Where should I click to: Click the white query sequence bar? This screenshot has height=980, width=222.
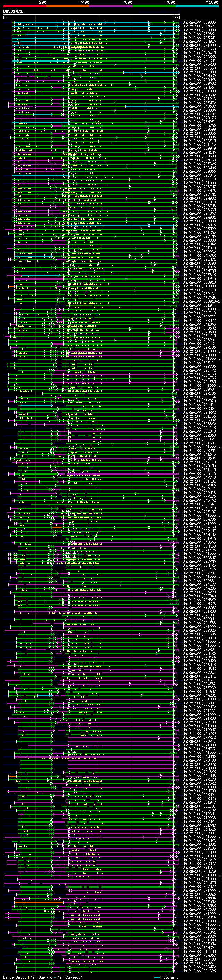pyautogui.click(x=92, y=15)
